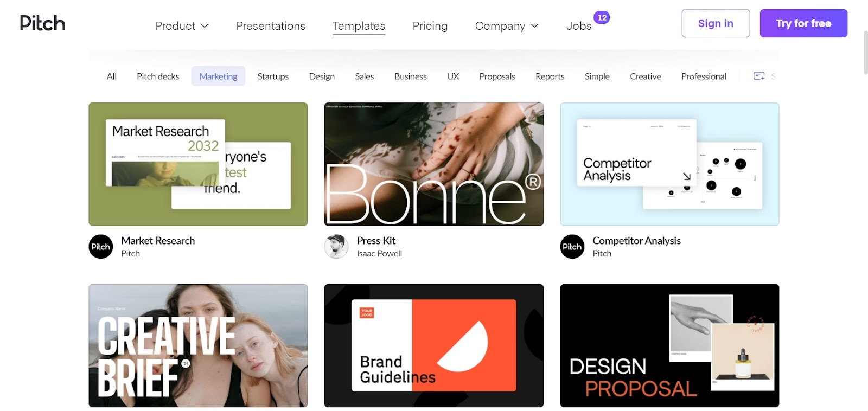Screen dimensions: 868x411
Task: Click the Pitch avatar beside Market Research
Action: (101, 247)
